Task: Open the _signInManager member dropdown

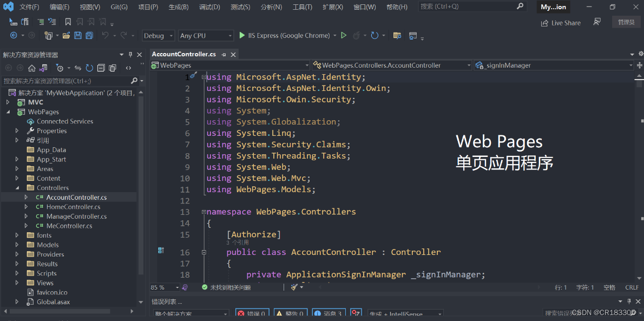Action: (x=554, y=65)
